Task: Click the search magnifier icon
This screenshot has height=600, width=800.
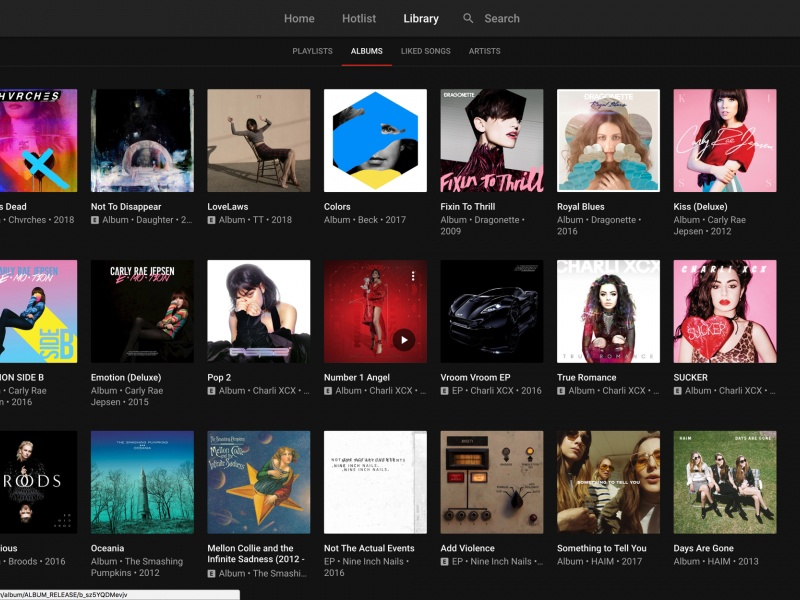Action: point(468,18)
